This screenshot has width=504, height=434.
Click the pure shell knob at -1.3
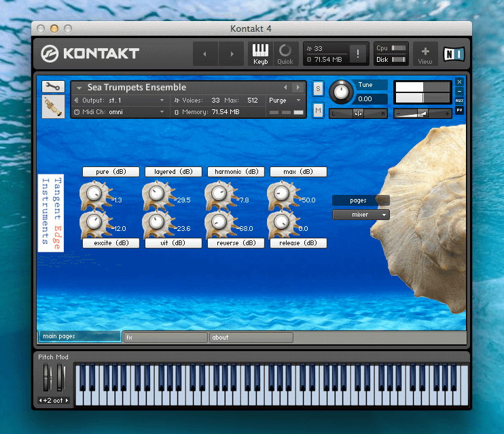point(94,194)
